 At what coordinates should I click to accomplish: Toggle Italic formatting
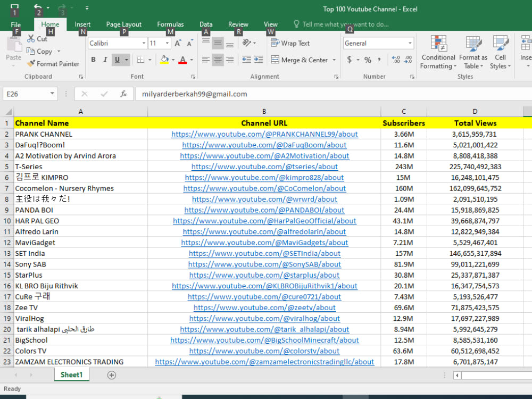pyautogui.click(x=105, y=60)
